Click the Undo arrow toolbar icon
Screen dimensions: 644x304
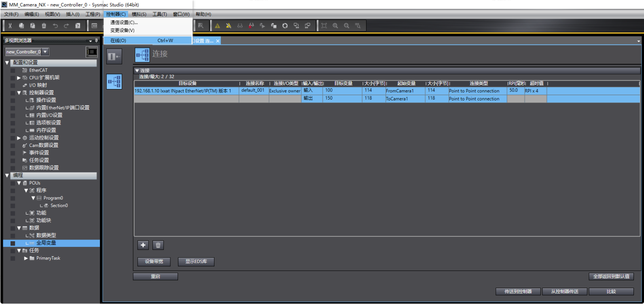[x=55, y=26]
